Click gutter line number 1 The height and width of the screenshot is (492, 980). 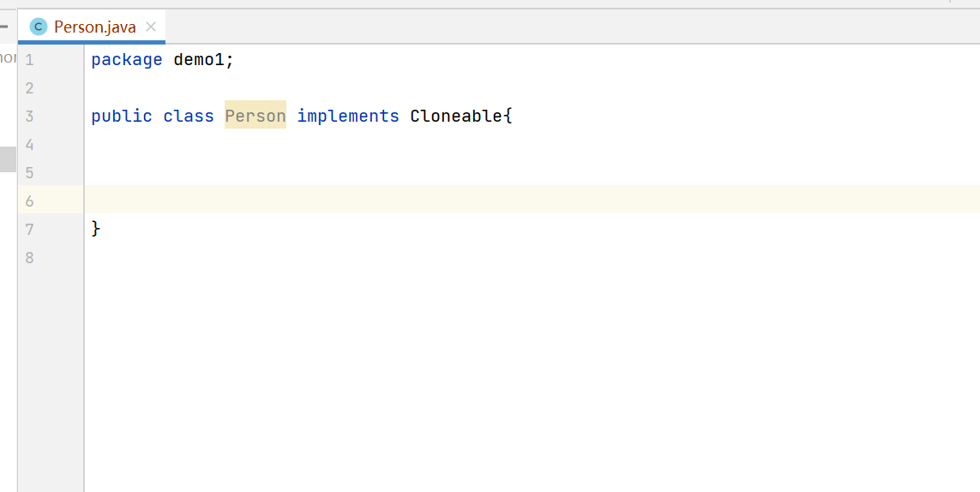click(29, 60)
